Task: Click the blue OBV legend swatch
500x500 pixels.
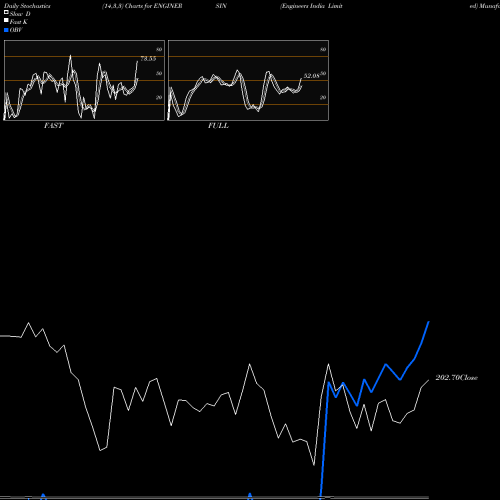Action: pyautogui.click(x=6, y=30)
